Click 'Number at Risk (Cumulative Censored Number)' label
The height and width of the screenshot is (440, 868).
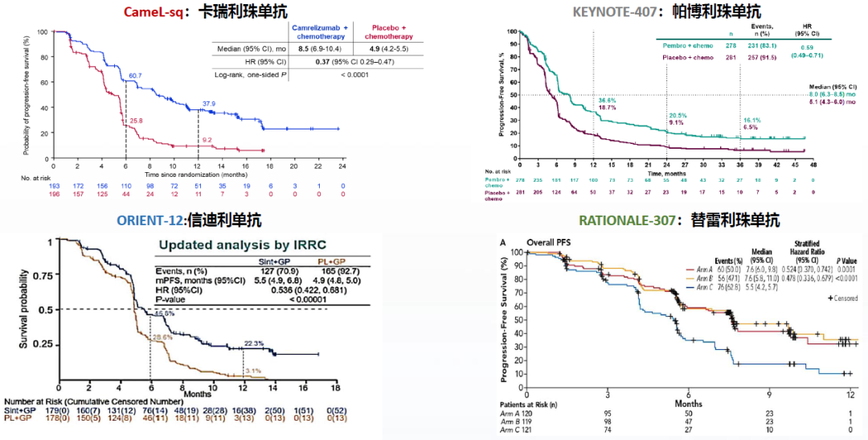[93, 401]
